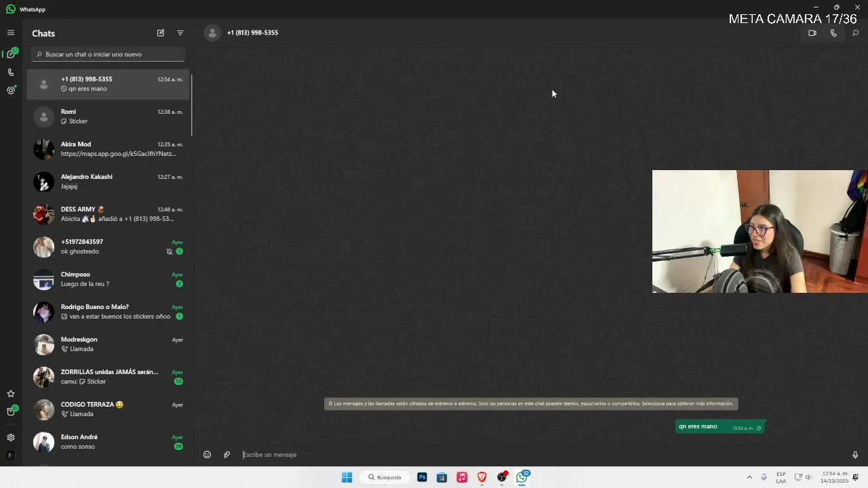
Task: Open the hamburger navigation menu
Action: 11,33
